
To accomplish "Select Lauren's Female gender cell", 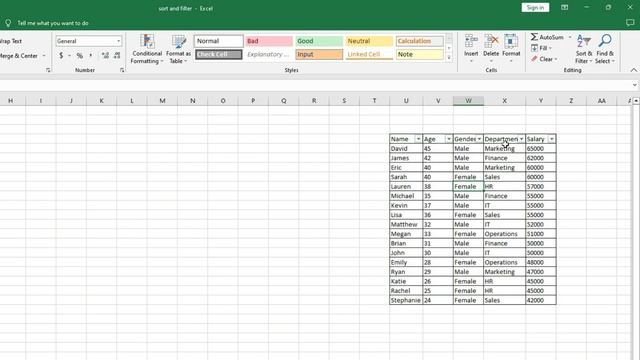I will pyautogui.click(x=468, y=187).
